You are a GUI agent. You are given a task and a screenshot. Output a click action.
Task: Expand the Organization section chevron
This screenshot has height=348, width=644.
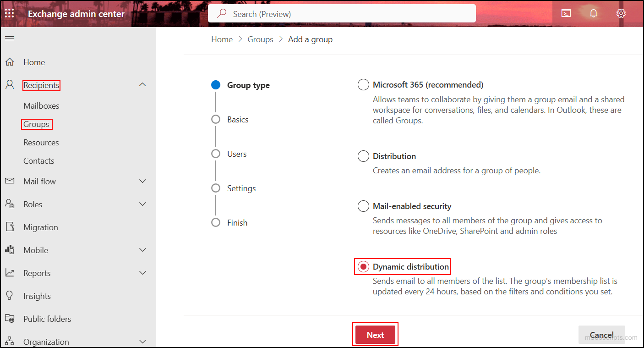(x=142, y=342)
